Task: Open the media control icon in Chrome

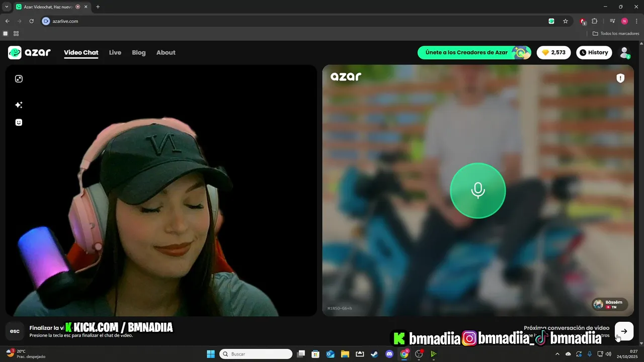Action: point(612,21)
